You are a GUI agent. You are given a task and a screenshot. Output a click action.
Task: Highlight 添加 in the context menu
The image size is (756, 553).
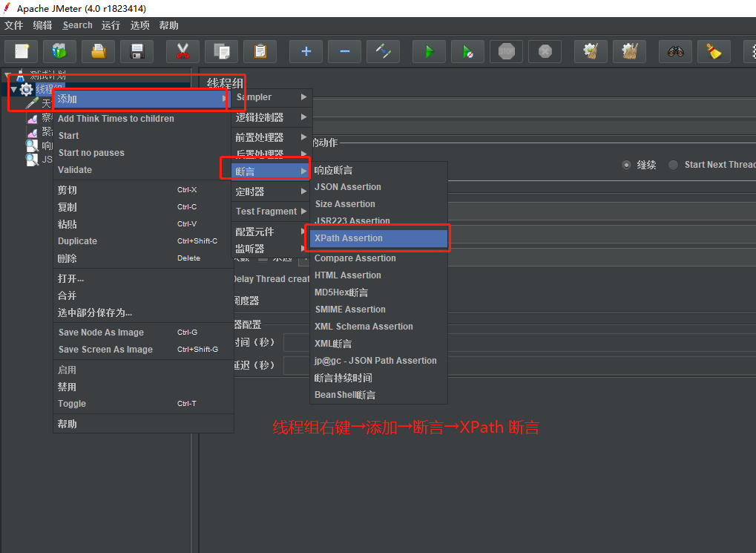(x=140, y=99)
